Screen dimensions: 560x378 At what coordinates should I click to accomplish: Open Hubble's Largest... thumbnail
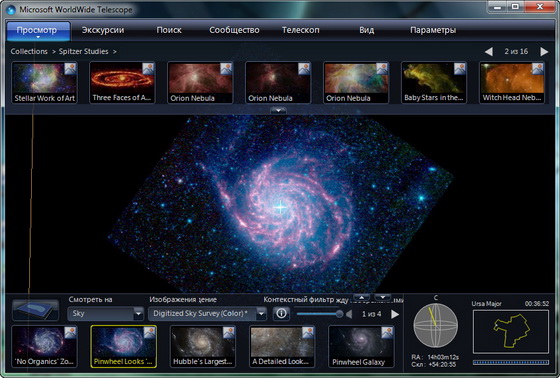(202, 346)
